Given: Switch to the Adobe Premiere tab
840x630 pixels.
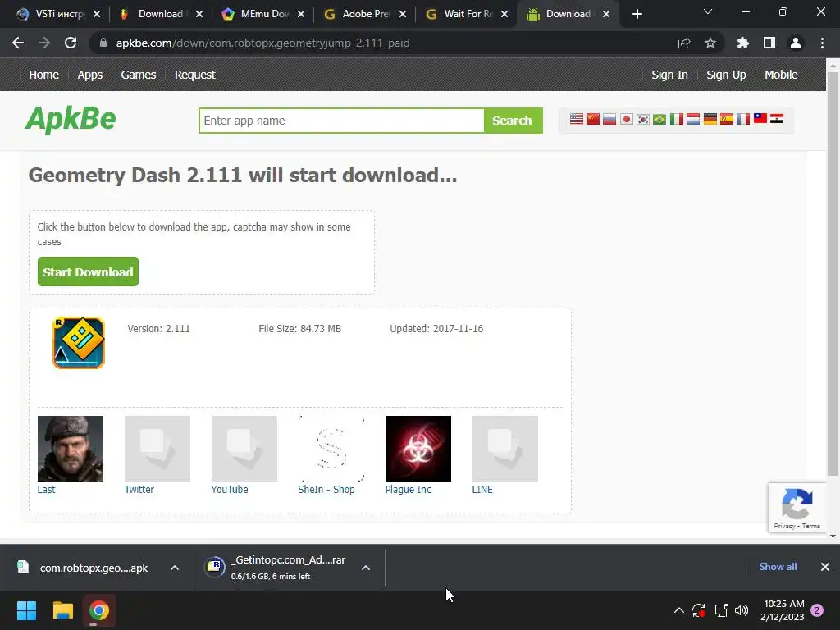Looking at the screenshot, I should coord(365,14).
